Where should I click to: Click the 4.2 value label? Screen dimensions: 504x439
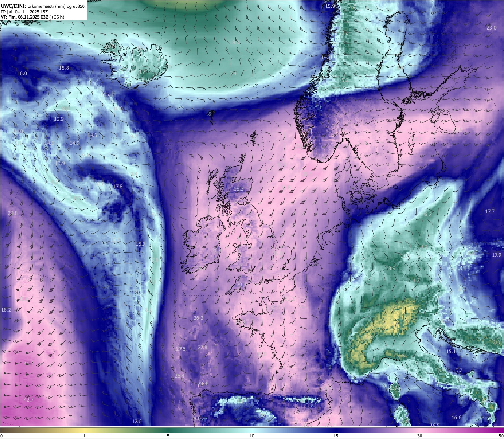[x=416, y=281]
